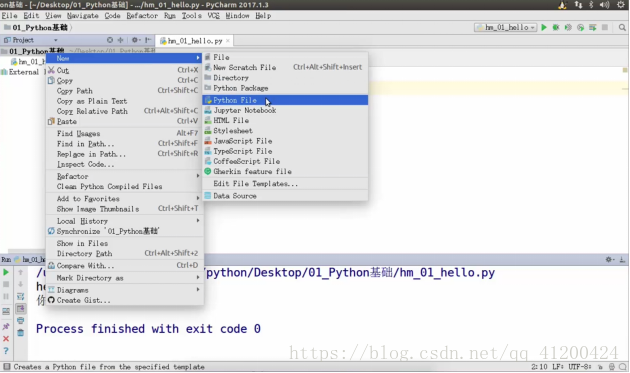
Task: Run with coverage icon in toolbar
Action: click(x=568, y=27)
